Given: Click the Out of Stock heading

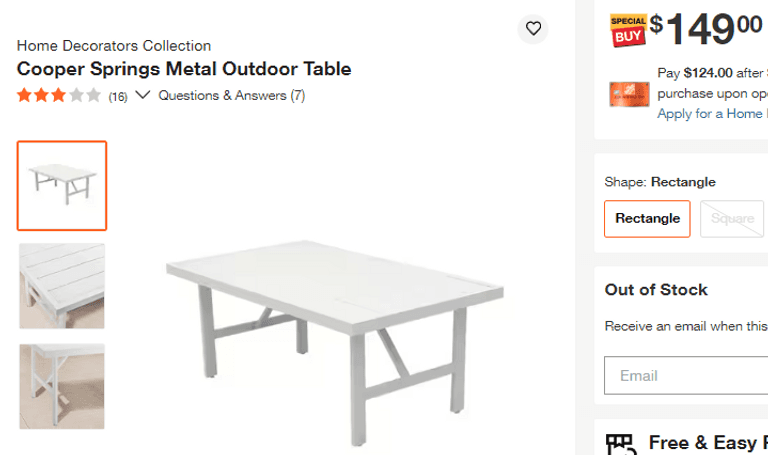Looking at the screenshot, I should (x=656, y=290).
